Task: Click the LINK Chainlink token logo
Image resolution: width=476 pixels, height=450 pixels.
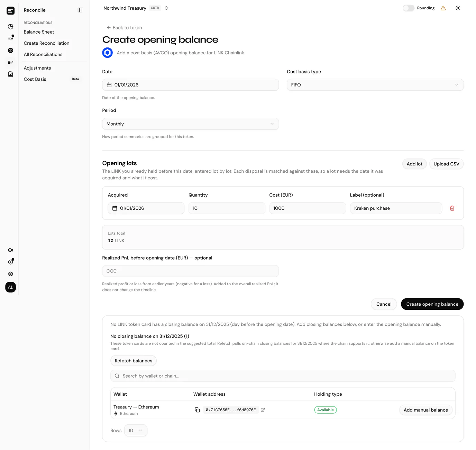Action: coord(108,53)
